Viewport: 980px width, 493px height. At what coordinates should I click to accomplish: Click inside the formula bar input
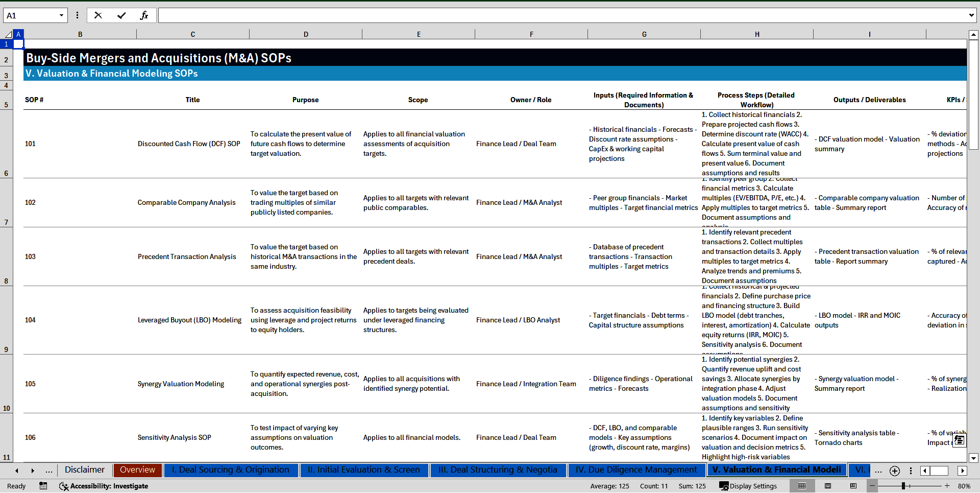(x=561, y=15)
